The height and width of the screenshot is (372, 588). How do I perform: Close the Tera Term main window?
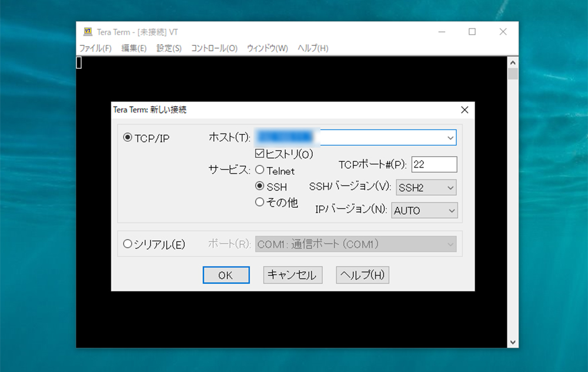(503, 32)
